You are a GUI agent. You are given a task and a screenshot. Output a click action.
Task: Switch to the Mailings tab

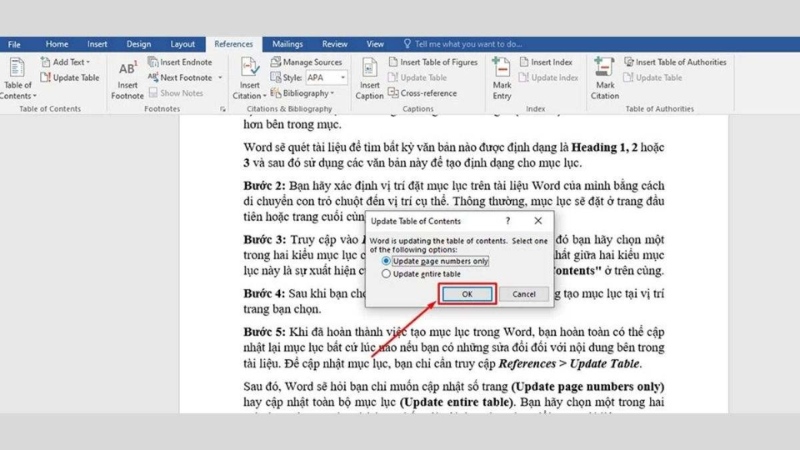287,44
